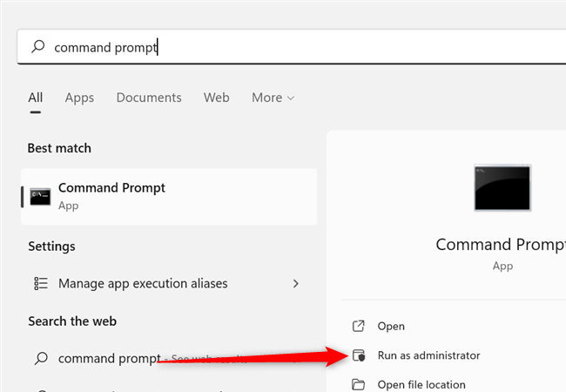Image resolution: width=566 pixels, height=392 pixels.
Task: Click the Command Prompt icon under Best match
Action: (x=40, y=196)
